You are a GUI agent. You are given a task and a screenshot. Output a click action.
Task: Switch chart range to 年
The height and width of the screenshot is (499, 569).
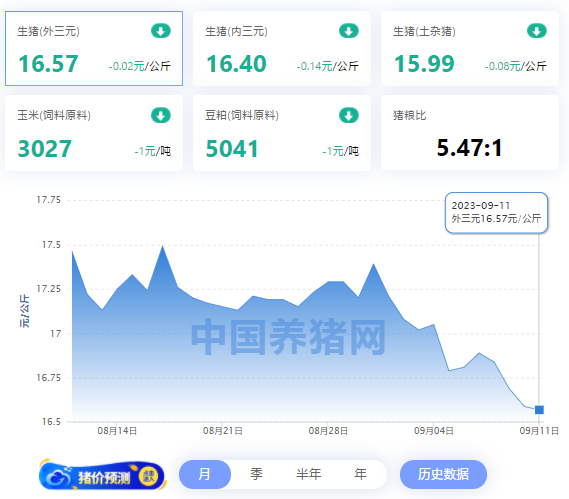coord(360,474)
